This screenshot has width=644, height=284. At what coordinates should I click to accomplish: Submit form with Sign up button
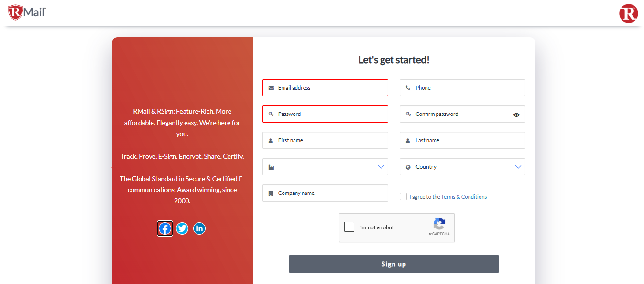[394, 264]
